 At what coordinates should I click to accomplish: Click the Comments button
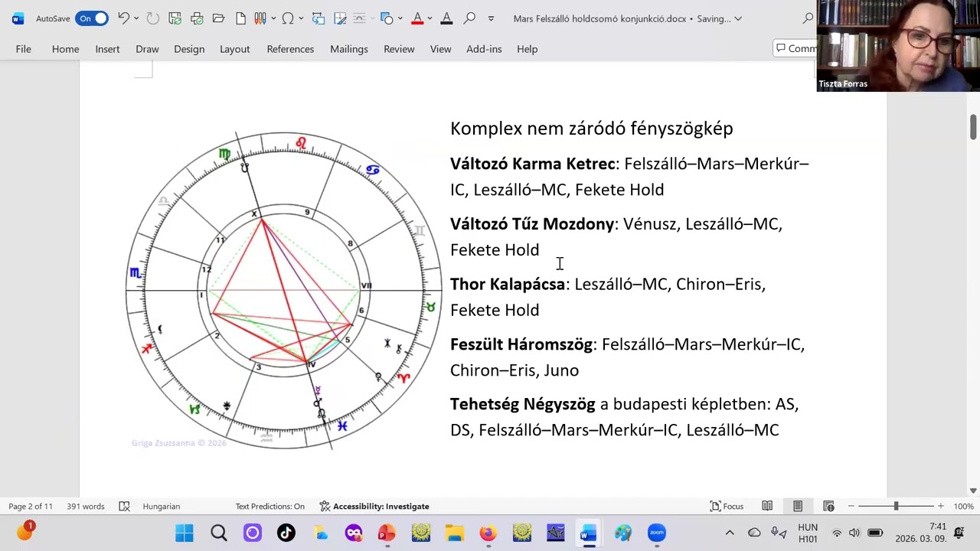(795, 48)
